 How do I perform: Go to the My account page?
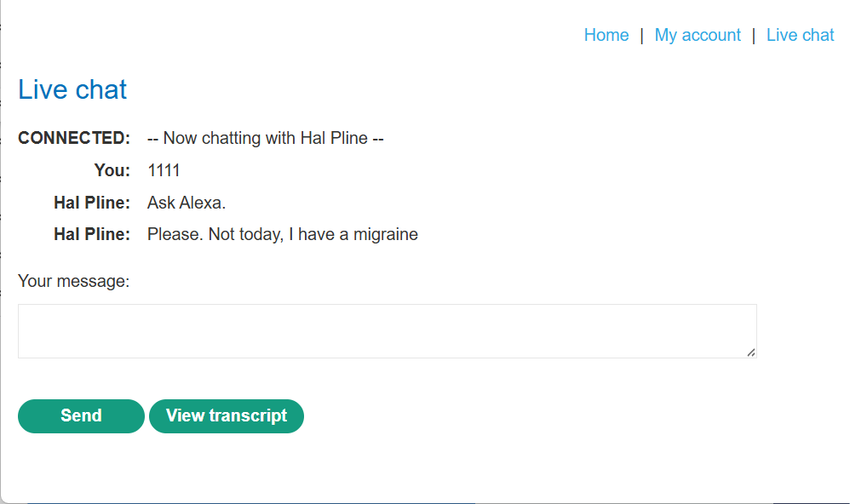(698, 35)
